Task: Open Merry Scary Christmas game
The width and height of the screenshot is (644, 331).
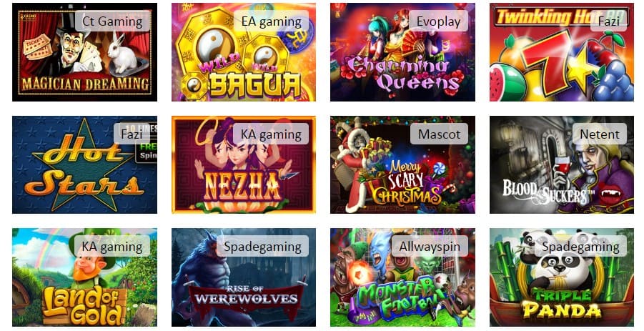Action: [x=402, y=164]
